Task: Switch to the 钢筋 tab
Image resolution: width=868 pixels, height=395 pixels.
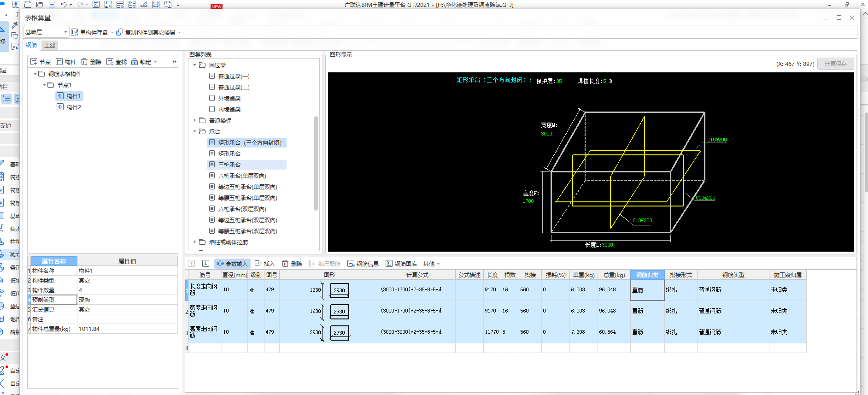Action: 31,45
